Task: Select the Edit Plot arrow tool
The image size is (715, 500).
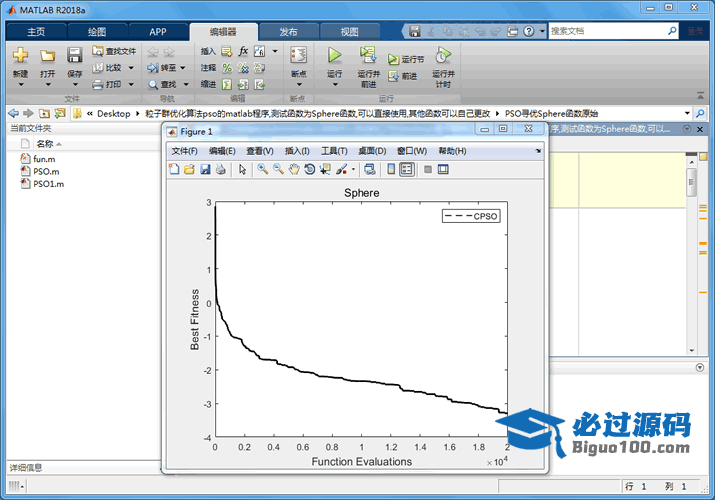Action: pos(242,170)
